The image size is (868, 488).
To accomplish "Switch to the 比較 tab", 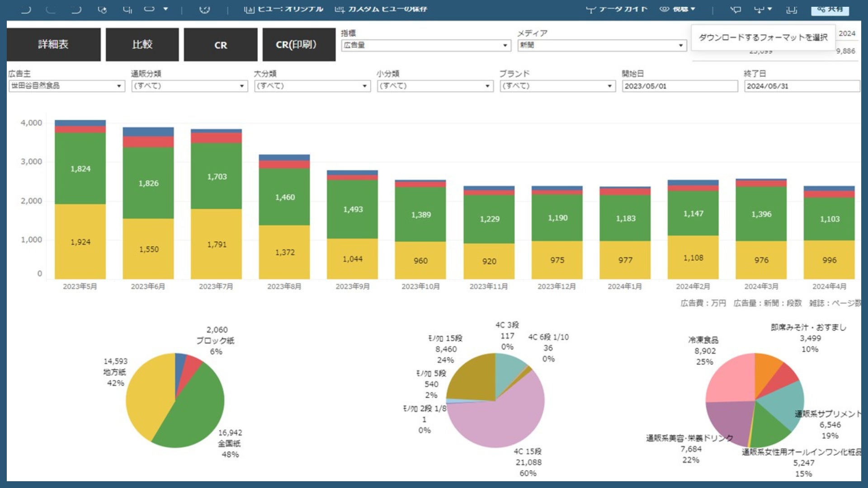I will pos(142,44).
